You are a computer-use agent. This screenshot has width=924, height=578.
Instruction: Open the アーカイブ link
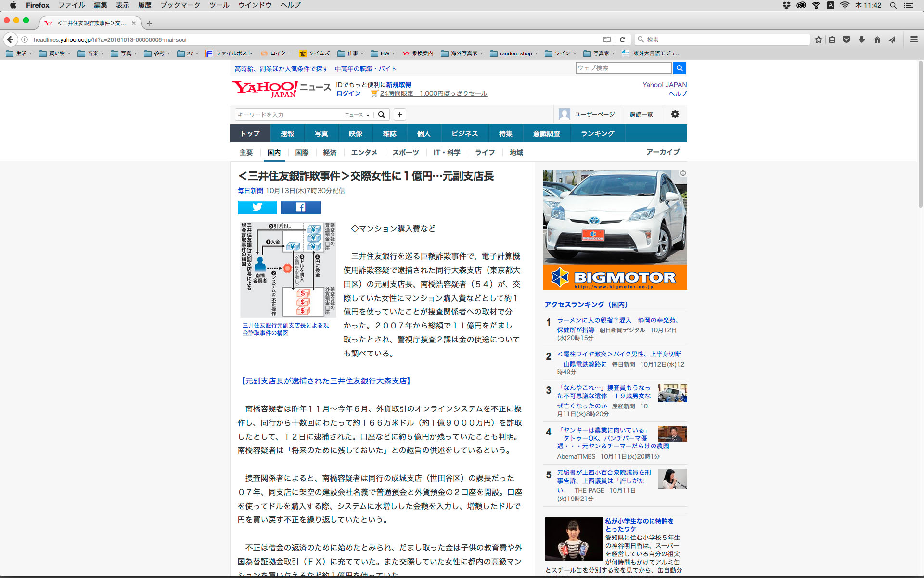pyautogui.click(x=663, y=152)
